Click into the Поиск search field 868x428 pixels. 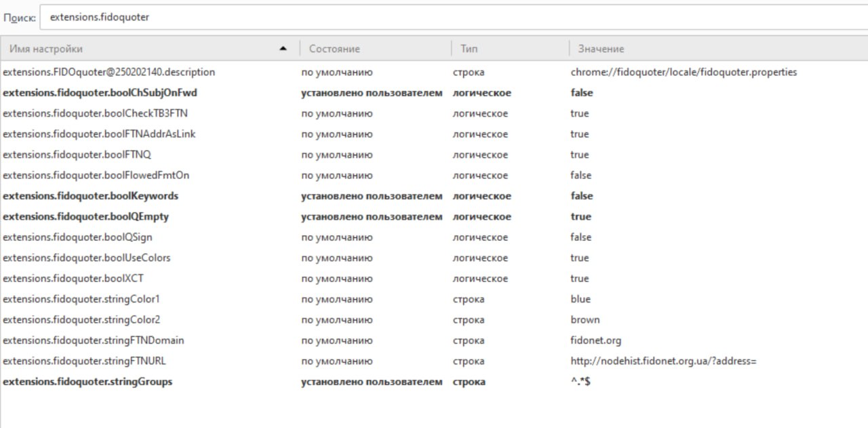448,18
